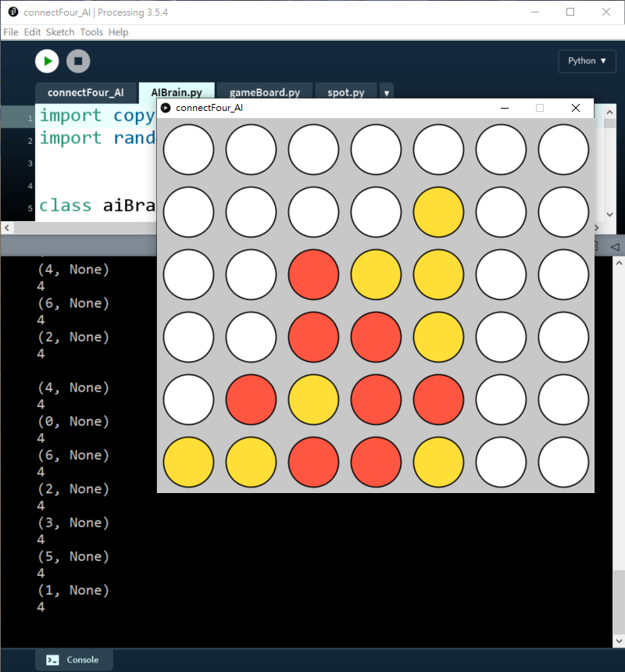Open the Tools menu

pos(91,32)
